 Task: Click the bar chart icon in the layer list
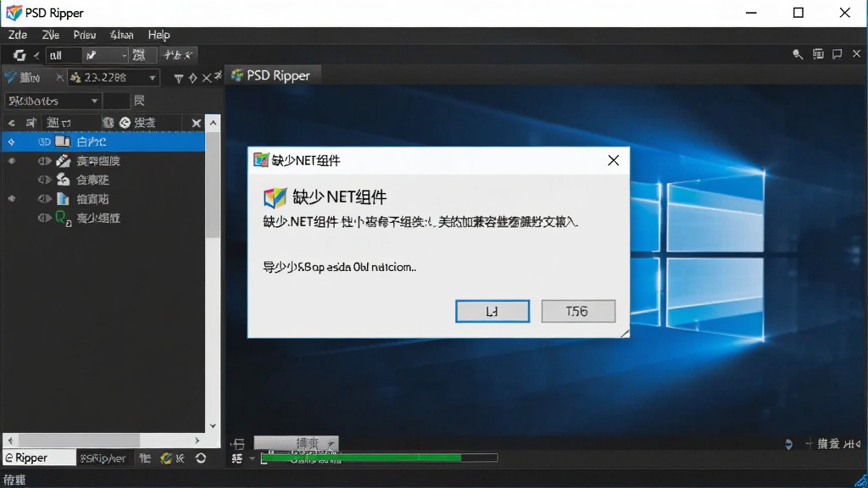tap(63, 198)
